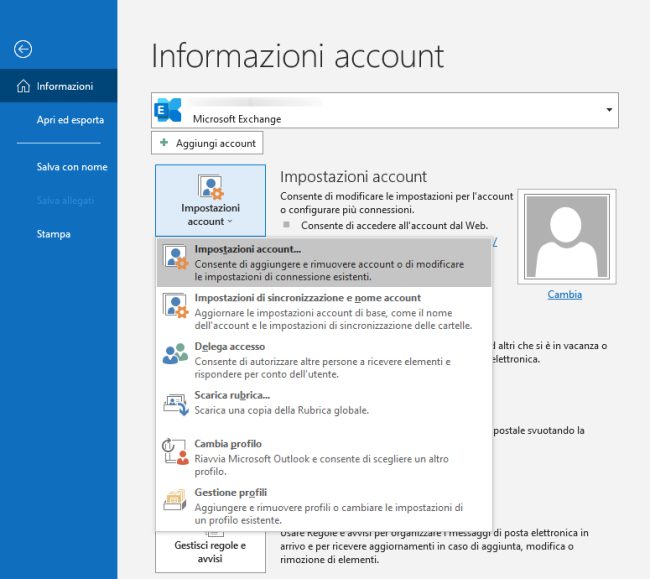The width and height of the screenshot is (650, 579).
Task: Click the Informazioni account page title
Action: click(298, 56)
